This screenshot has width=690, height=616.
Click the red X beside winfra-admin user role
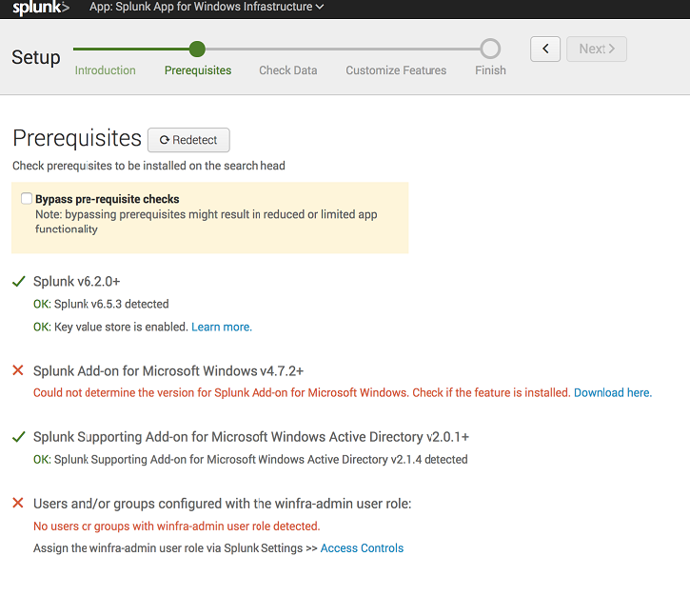pyautogui.click(x=18, y=503)
